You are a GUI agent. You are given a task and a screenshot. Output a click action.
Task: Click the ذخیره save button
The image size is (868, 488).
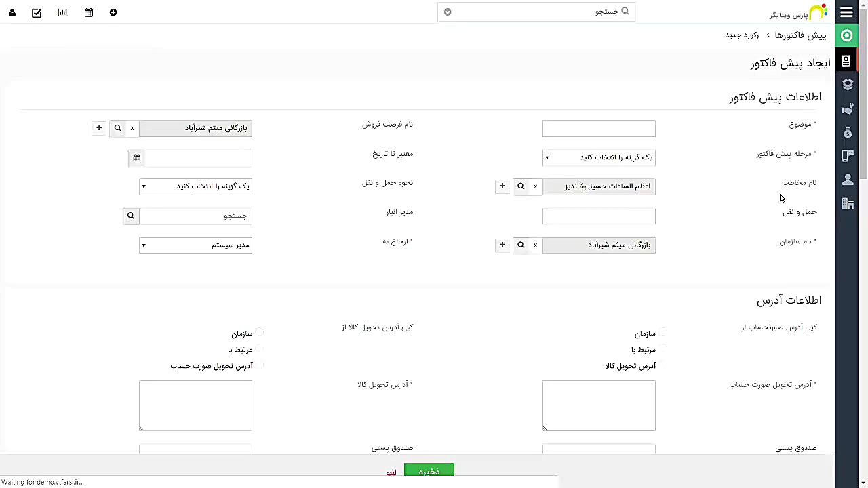tap(429, 471)
